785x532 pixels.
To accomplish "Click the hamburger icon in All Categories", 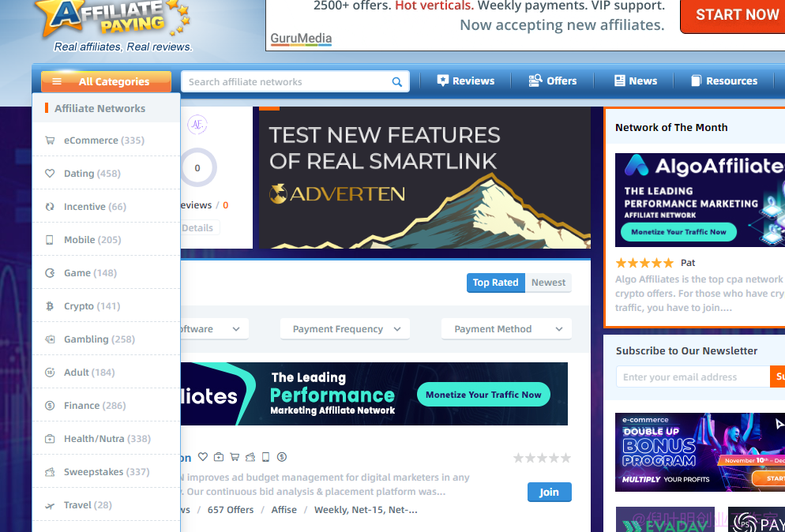I will (x=57, y=81).
